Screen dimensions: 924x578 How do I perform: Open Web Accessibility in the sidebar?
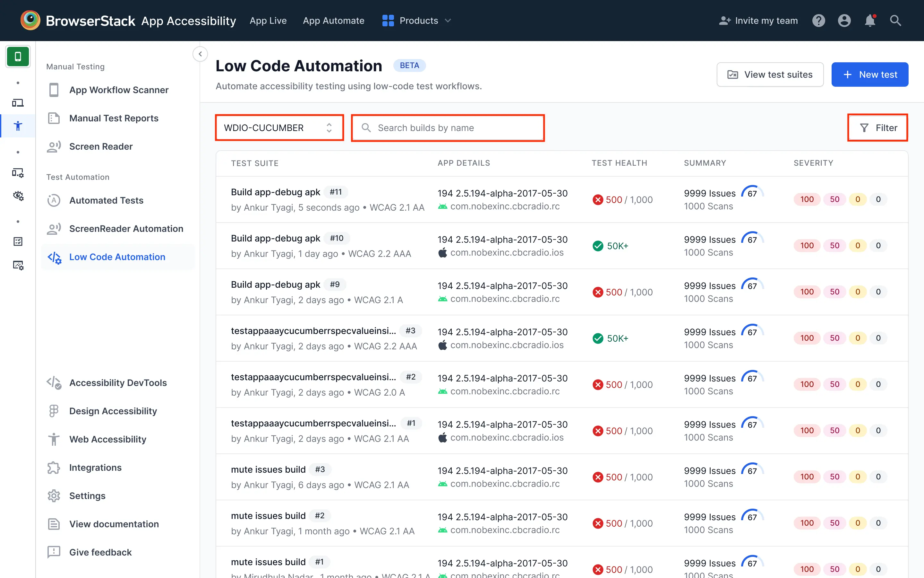118,439
